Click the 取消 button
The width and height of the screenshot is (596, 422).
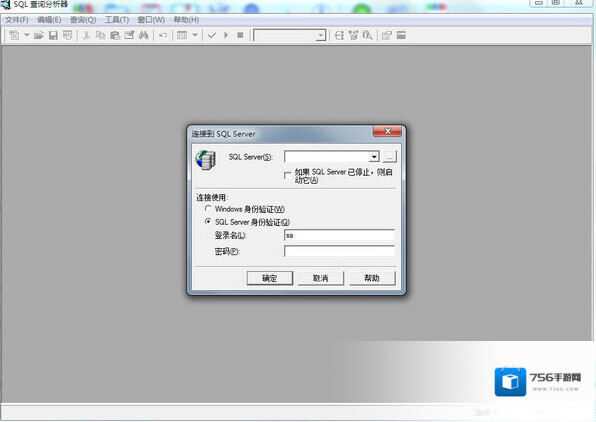pos(320,278)
